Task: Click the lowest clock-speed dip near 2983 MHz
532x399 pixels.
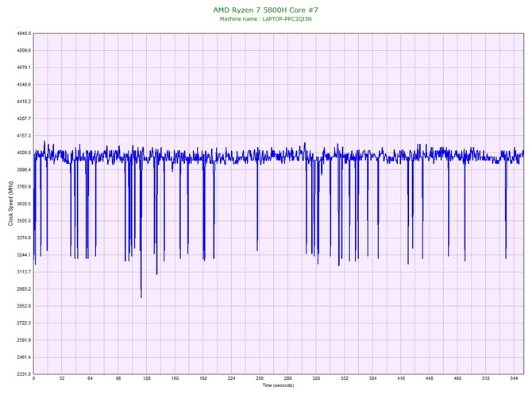Action: pyautogui.click(x=141, y=296)
